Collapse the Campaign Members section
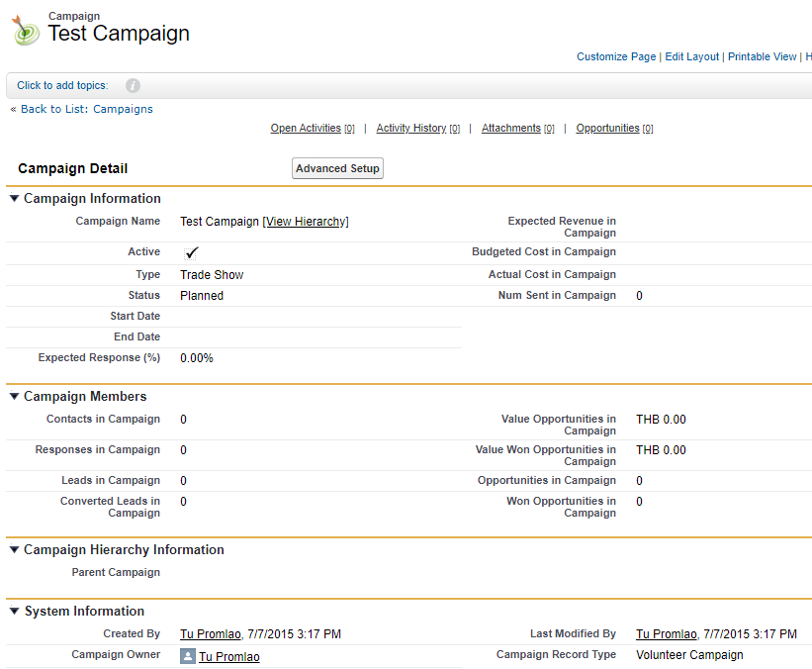 (14, 397)
